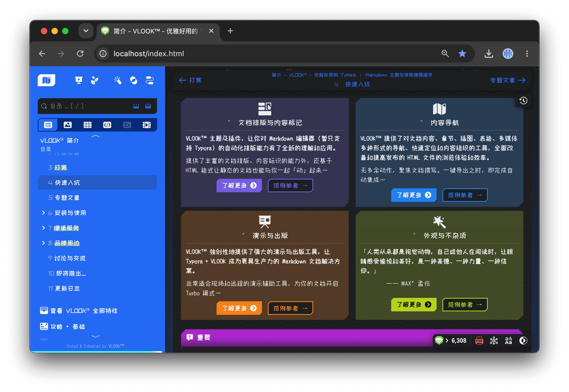Click 范例参考 in the orange 演示与出版 card
The height and width of the screenshot is (392, 569).
[290, 308]
